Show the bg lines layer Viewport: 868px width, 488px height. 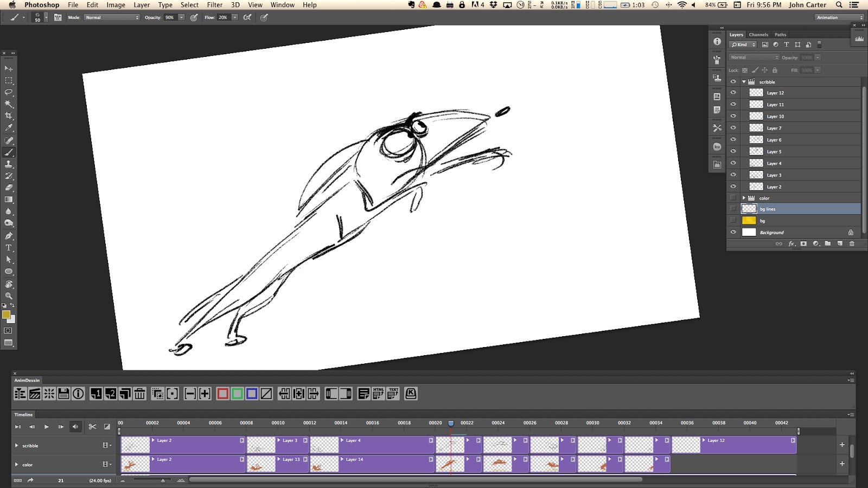point(733,209)
